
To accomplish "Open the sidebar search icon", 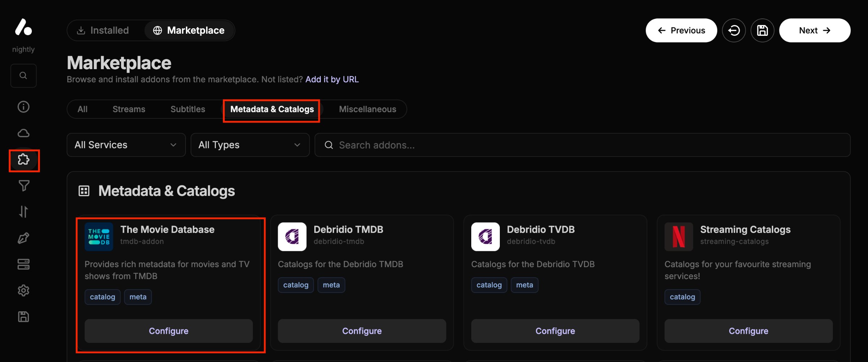I will (24, 76).
